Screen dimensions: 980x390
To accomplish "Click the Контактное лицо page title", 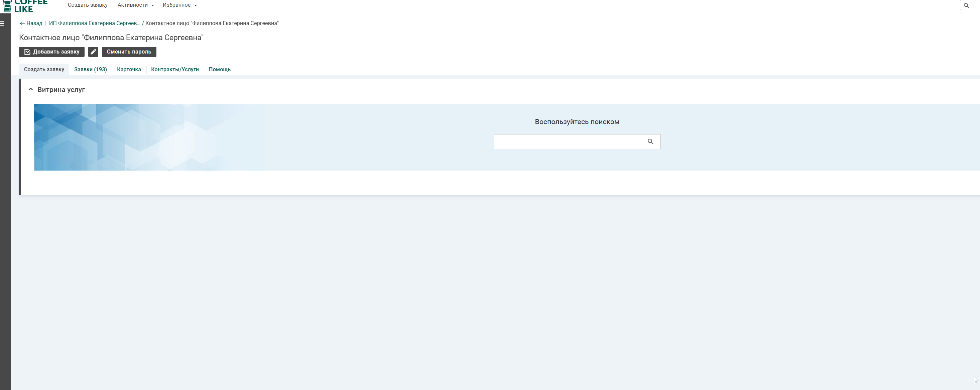I will [111, 38].
